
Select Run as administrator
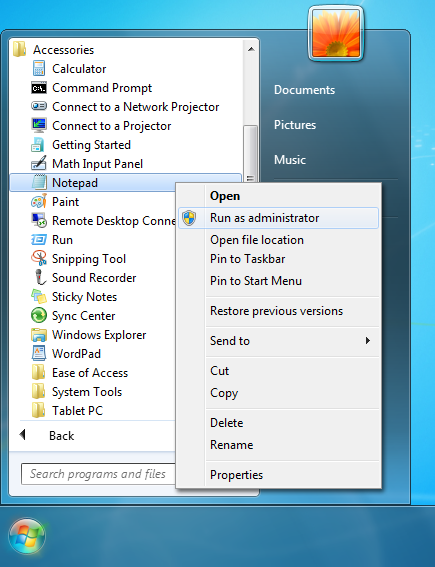coord(278,218)
